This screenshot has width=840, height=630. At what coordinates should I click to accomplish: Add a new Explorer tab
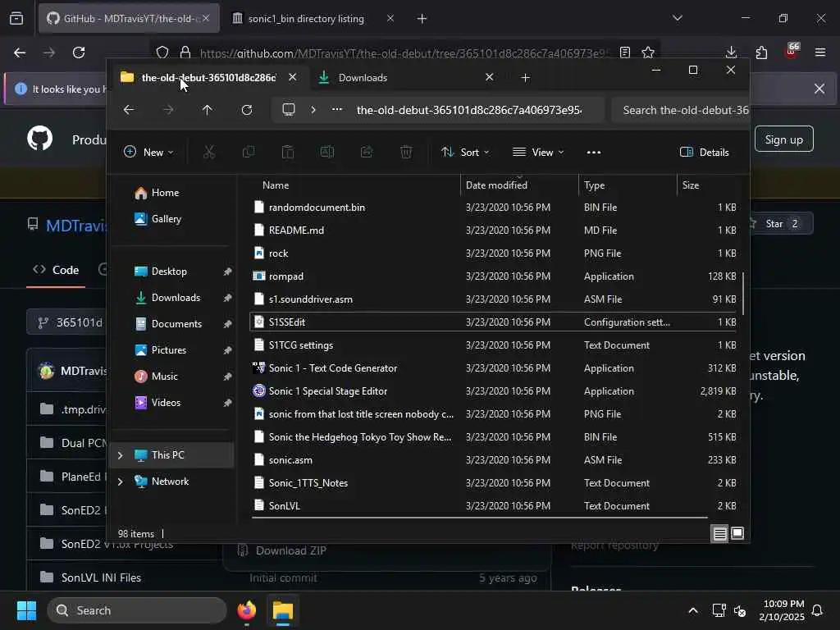(x=526, y=78)
